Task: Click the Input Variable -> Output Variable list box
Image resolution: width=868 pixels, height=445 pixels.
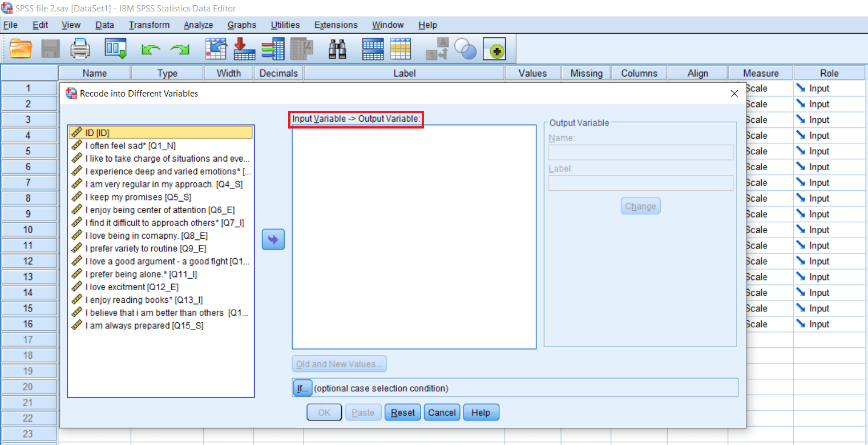Action: coord(414,236)
